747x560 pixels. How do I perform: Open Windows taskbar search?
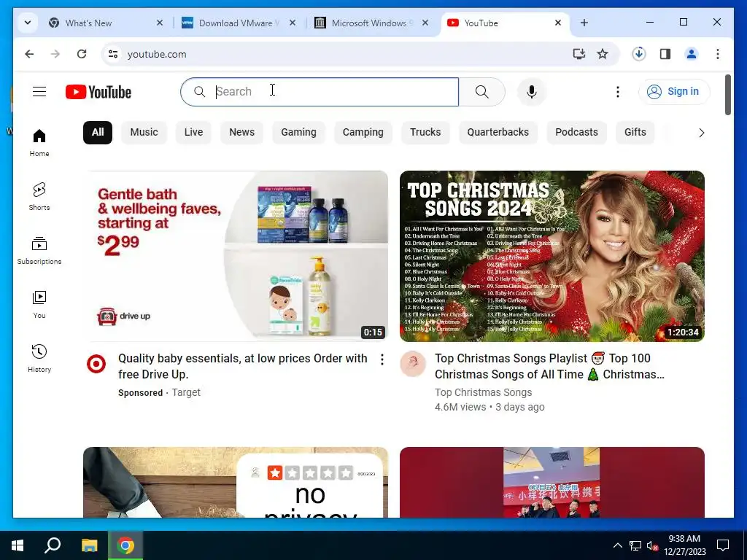(53, 545)
